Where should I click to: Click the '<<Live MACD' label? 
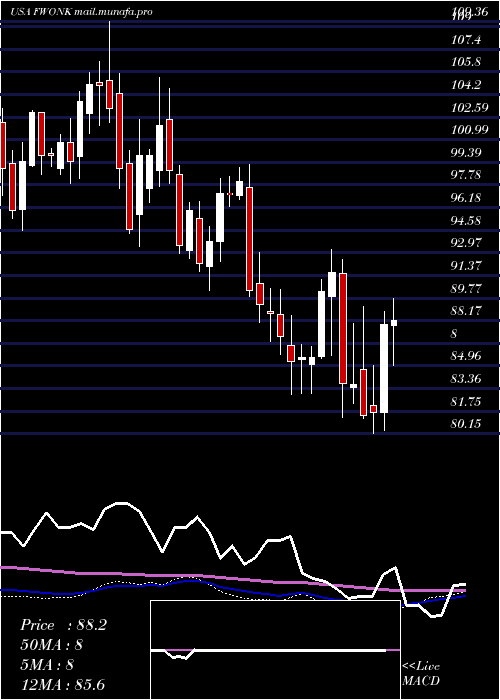click(421, 674)
